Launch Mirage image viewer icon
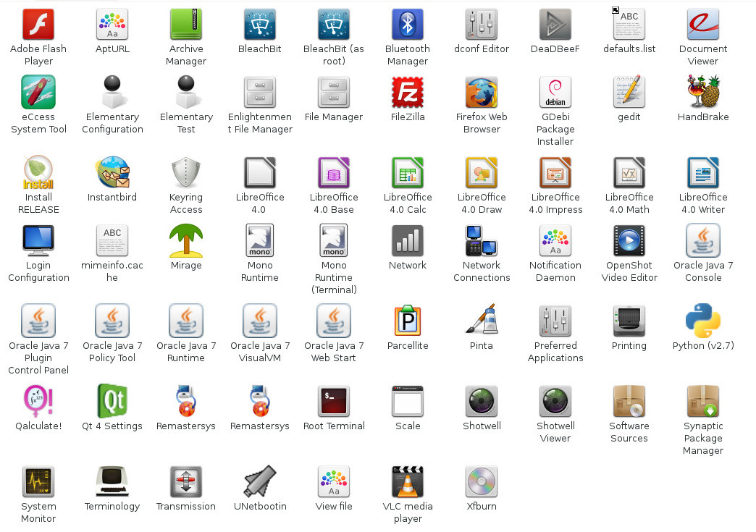Viewport: 756px width, 532px height. 186,240
